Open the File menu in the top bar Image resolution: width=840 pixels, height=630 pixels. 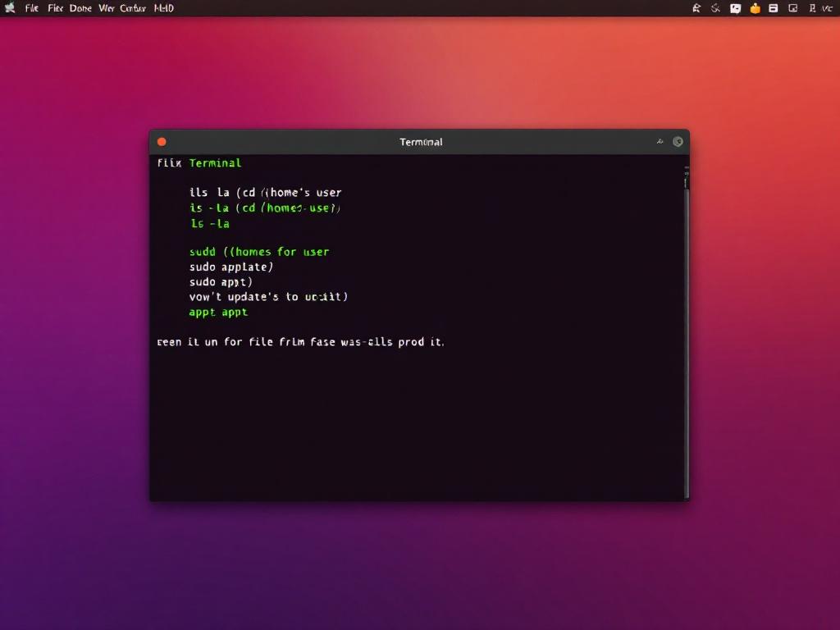pyautogui.click(x=32, y=8)
